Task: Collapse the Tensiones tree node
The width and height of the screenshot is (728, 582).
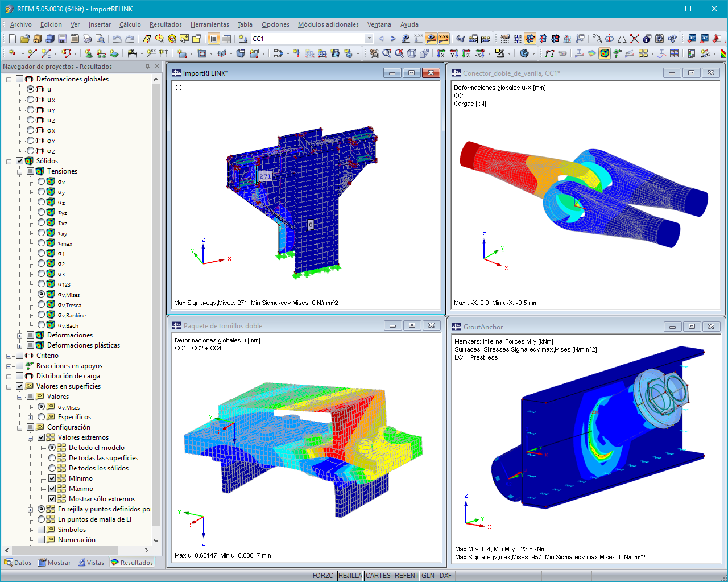Action: point(20,171)
